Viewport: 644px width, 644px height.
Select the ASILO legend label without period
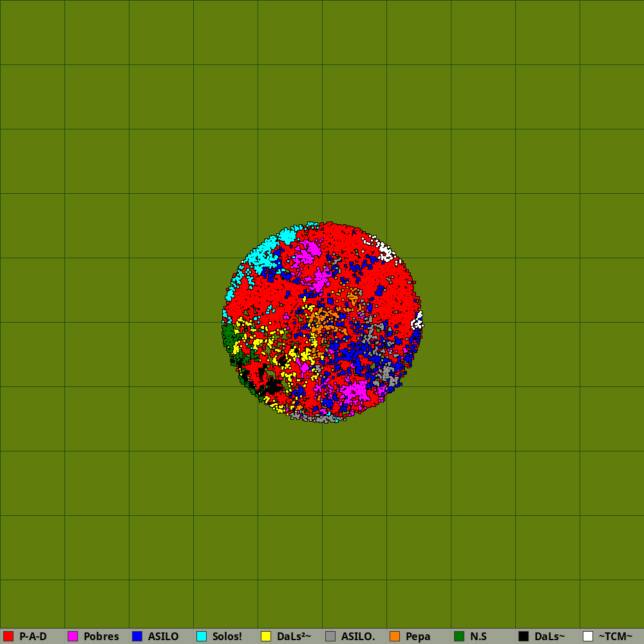pyautogui.click(x=164, y=636)
